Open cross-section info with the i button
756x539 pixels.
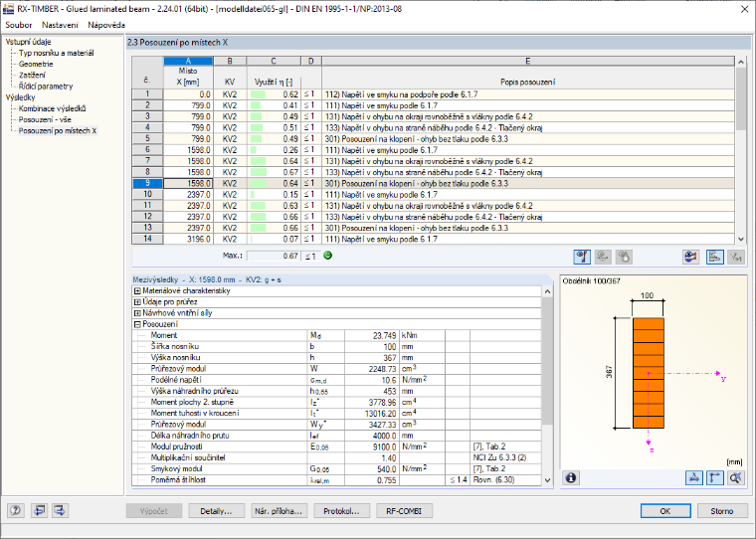571,477
